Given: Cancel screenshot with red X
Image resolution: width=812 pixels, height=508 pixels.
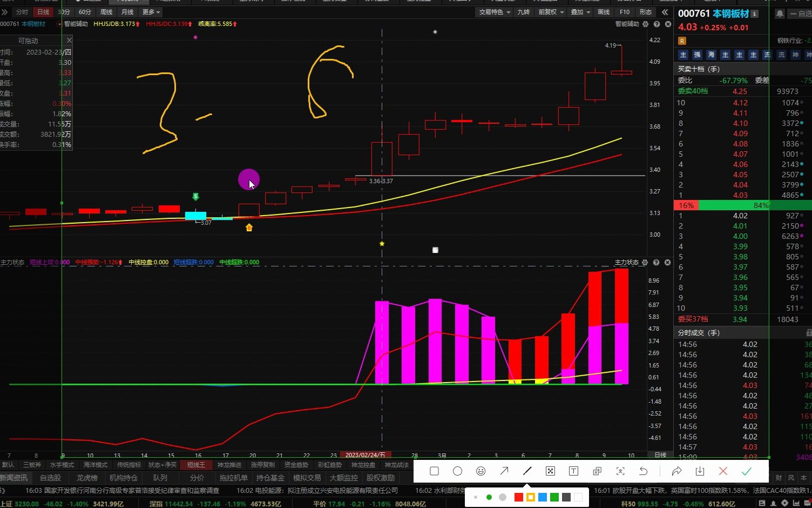Looking at the screenshot, I should pyautogui.click(x=723, y=471).
